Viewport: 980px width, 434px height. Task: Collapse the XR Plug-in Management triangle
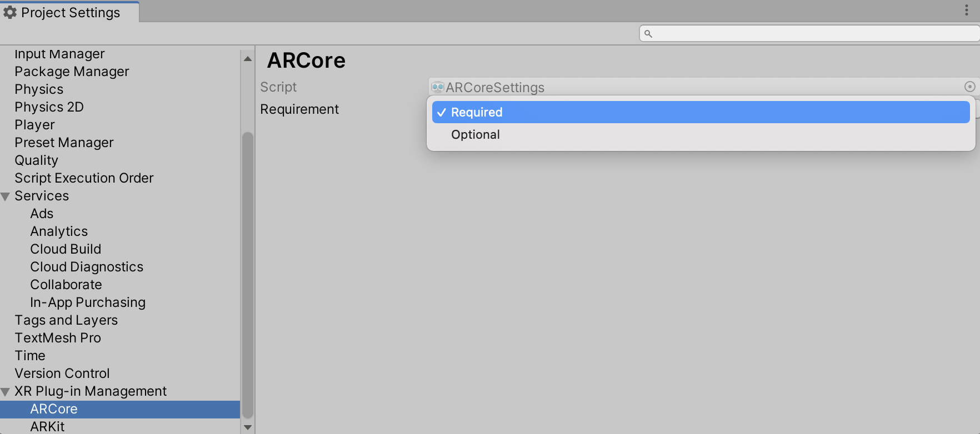(x=6, y=391)
